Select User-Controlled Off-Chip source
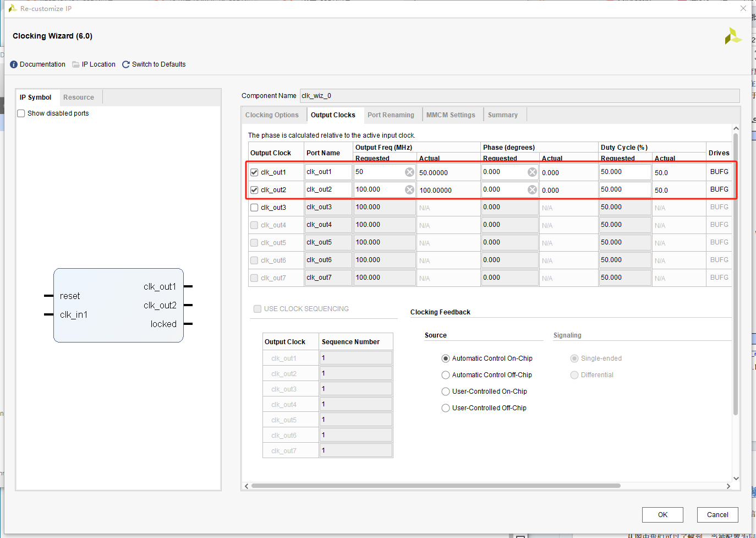 pyautogui.click(x=446, y=408)
